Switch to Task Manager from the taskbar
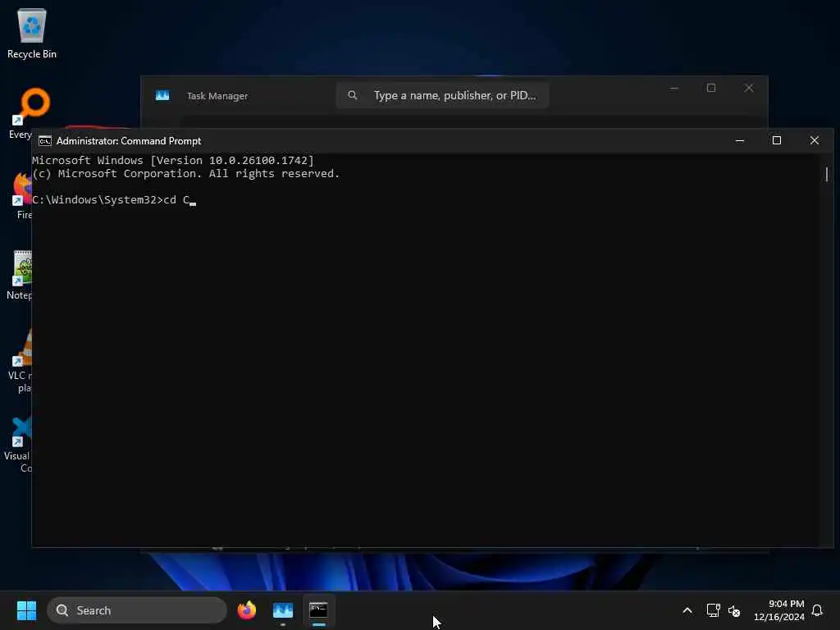 click(x=283, y=610)
